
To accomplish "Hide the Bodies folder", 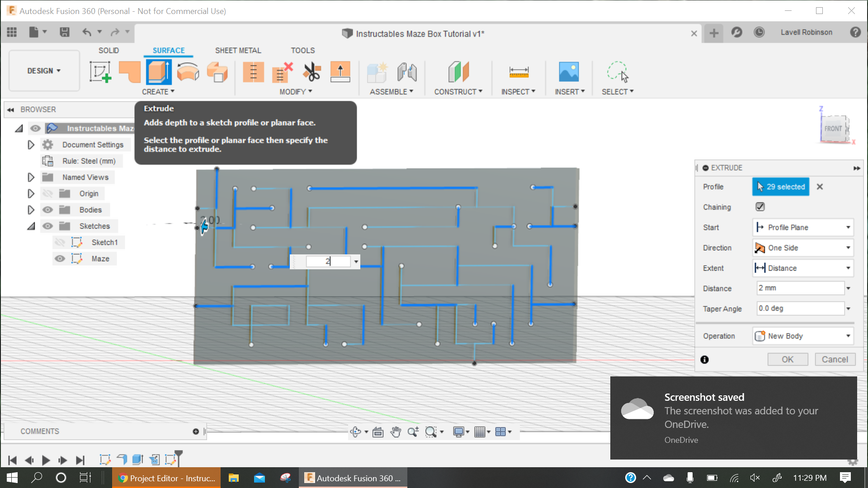I will pos(47,210).
